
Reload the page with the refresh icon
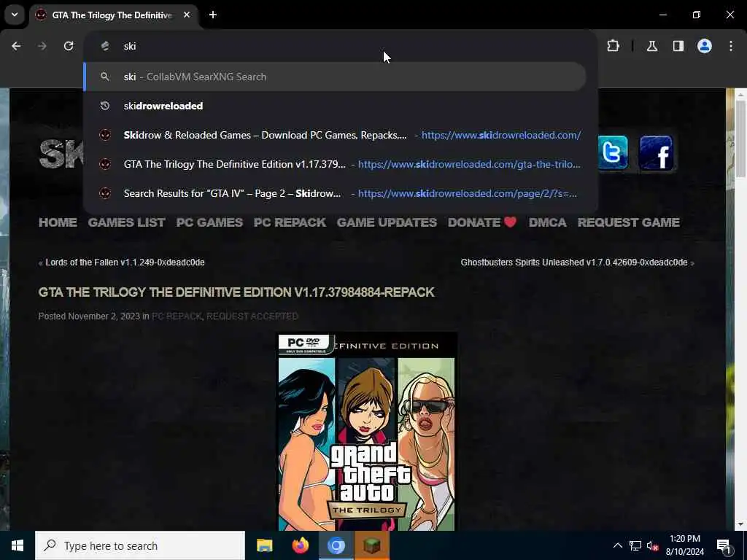[x=69, y=46]
